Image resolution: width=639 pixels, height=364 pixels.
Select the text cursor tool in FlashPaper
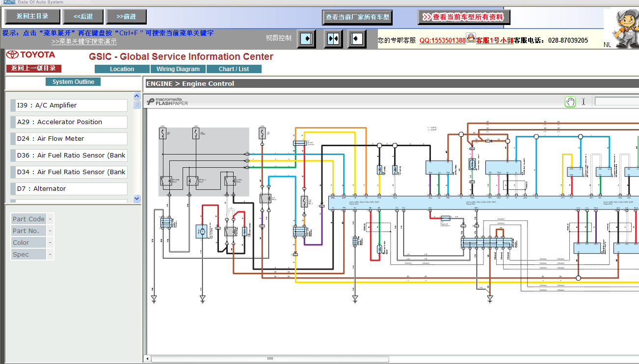(584, 102)
